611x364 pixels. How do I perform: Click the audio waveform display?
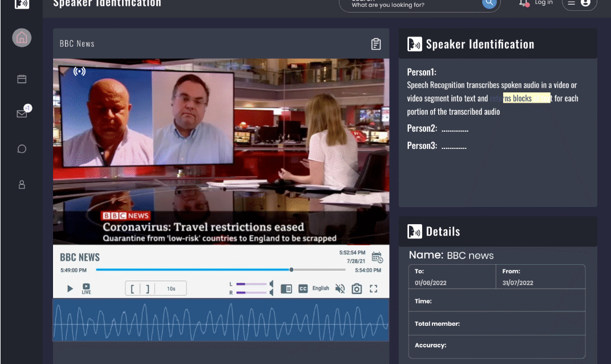[x=221, y=320]
